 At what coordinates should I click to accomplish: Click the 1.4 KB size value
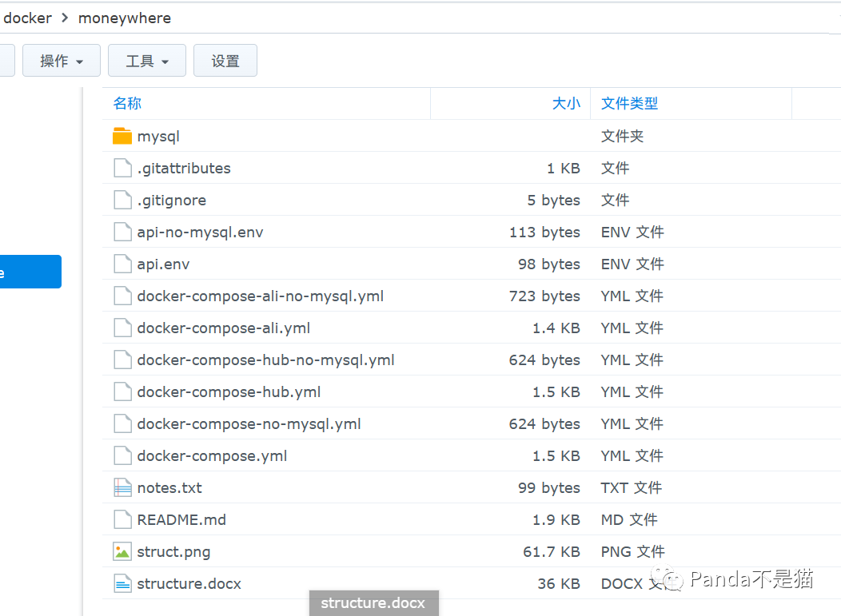556,328
